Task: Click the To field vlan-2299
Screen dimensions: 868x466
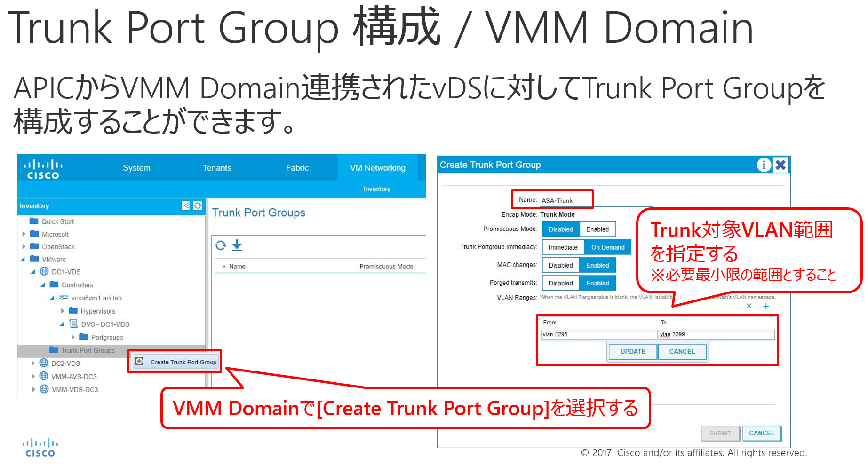Action: point(716,334)
